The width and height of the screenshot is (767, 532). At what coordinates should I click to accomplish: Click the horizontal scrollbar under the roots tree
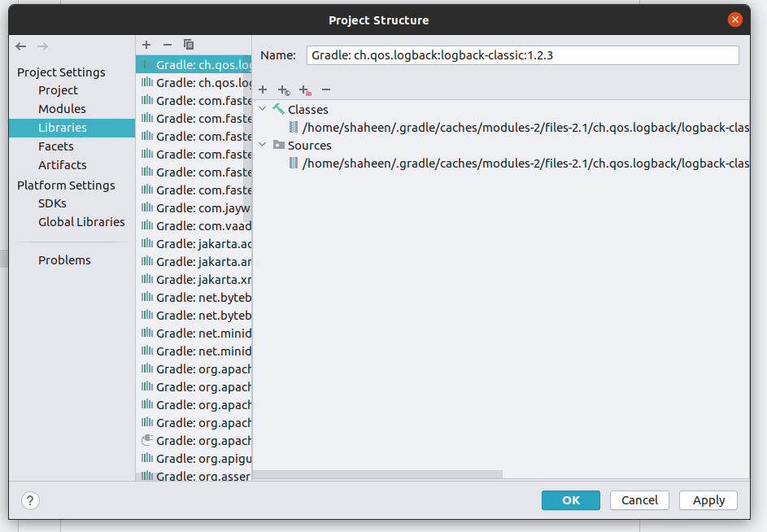[377, 474]
